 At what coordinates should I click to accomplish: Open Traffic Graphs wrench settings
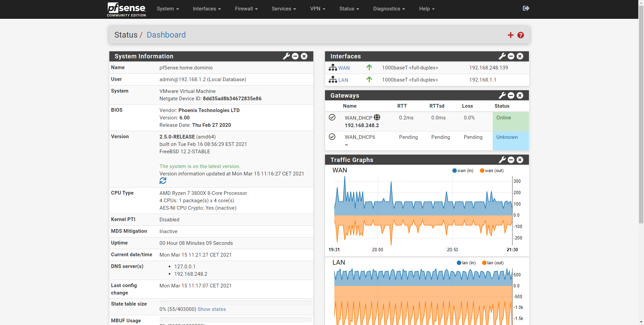tap(502, 160)
